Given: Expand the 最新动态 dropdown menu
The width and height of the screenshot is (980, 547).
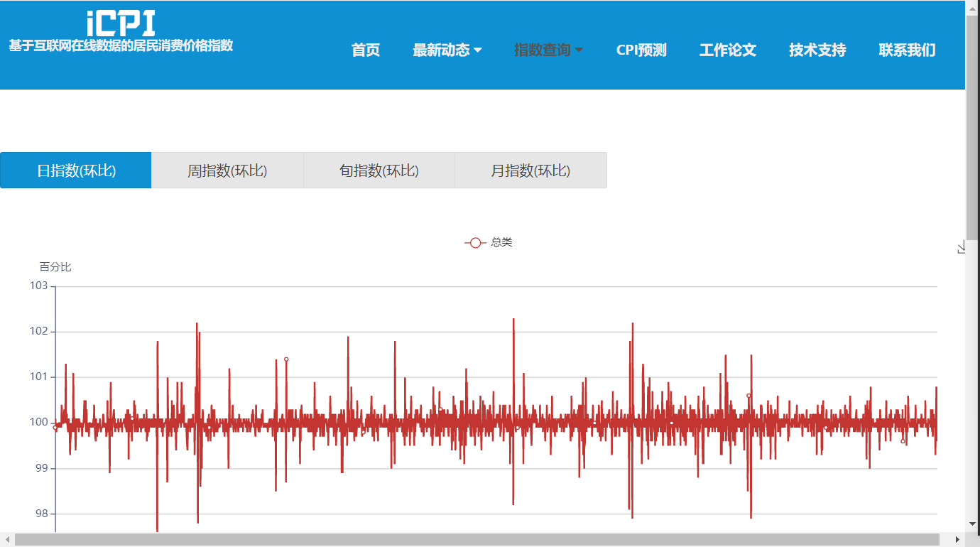Looking at the screenshot, I should tap(447, 50).
